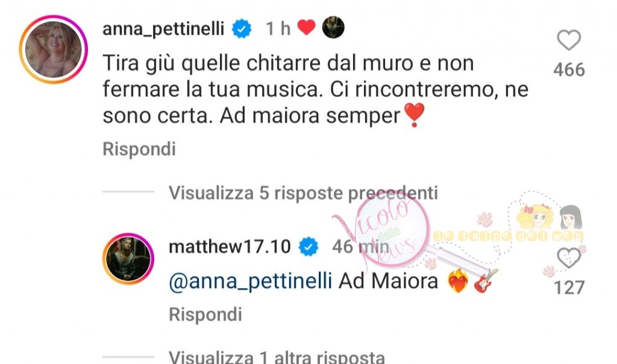Expand Visualizza 1 altra risposta
The width and height of the screenshot is (617, 364).
[277, 357]
